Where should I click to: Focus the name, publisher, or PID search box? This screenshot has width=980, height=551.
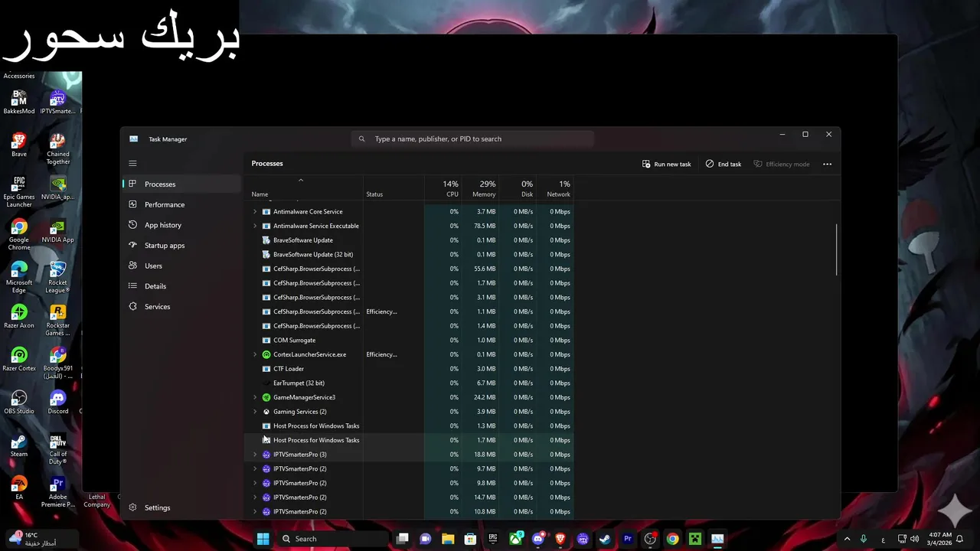tap(472, 139)
